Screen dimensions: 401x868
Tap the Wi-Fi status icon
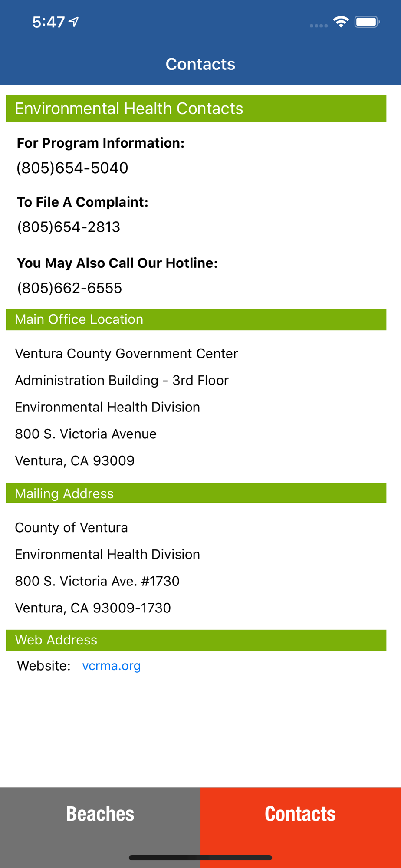341,22
